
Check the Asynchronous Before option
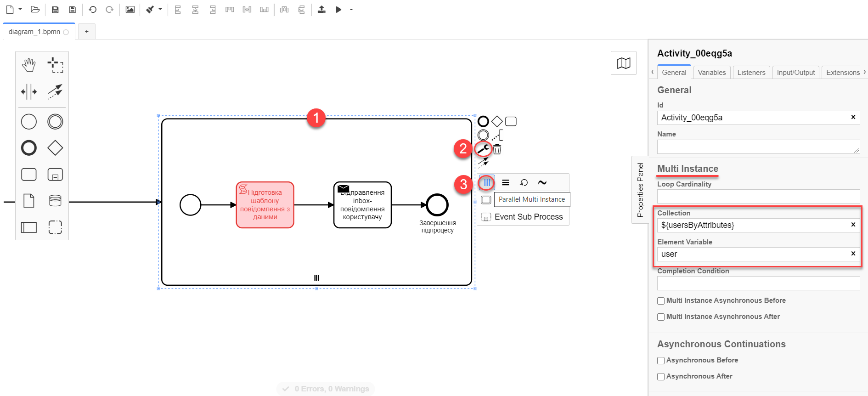[661, 361]
